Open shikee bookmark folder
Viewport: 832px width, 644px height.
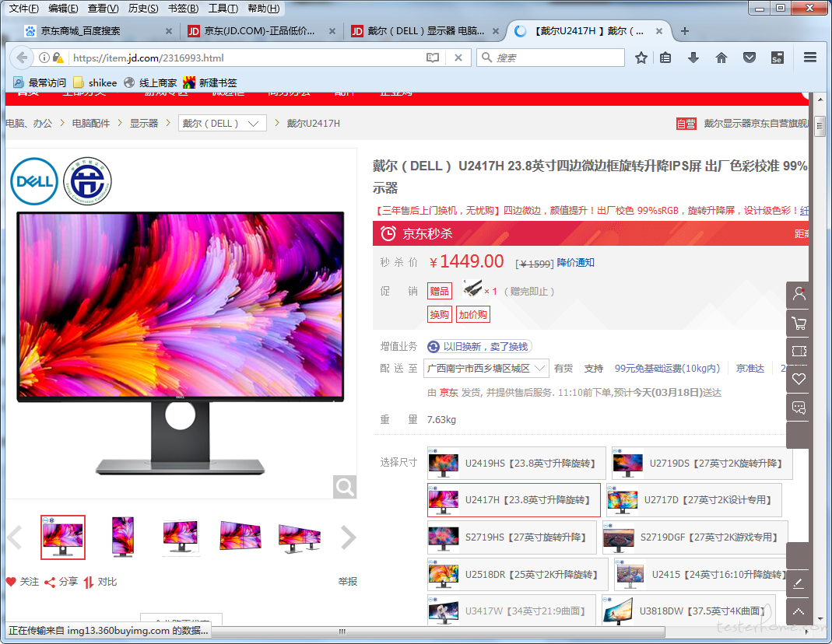coord(95,82)
